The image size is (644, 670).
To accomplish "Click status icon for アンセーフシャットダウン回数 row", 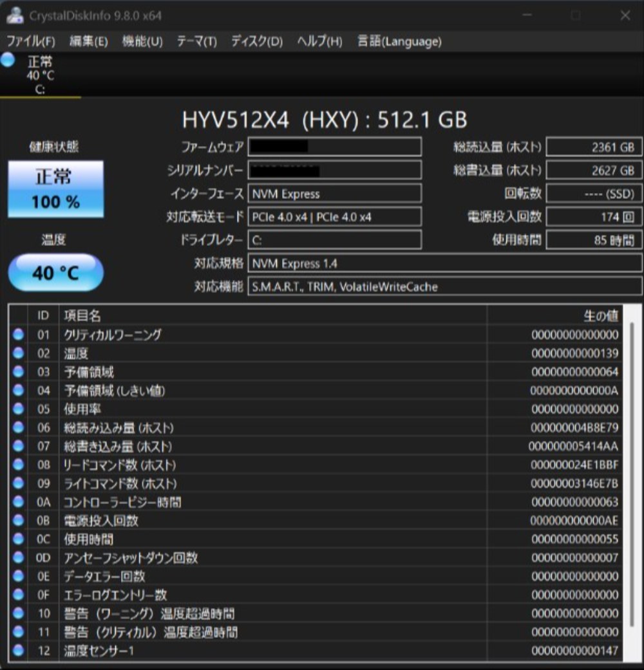I will (x=19, y=557).
